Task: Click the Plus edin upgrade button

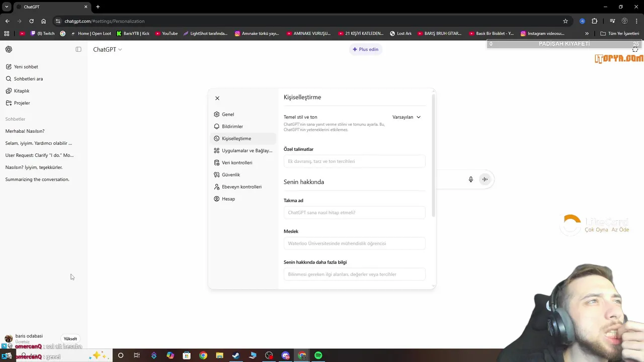Action: (366, 49)
